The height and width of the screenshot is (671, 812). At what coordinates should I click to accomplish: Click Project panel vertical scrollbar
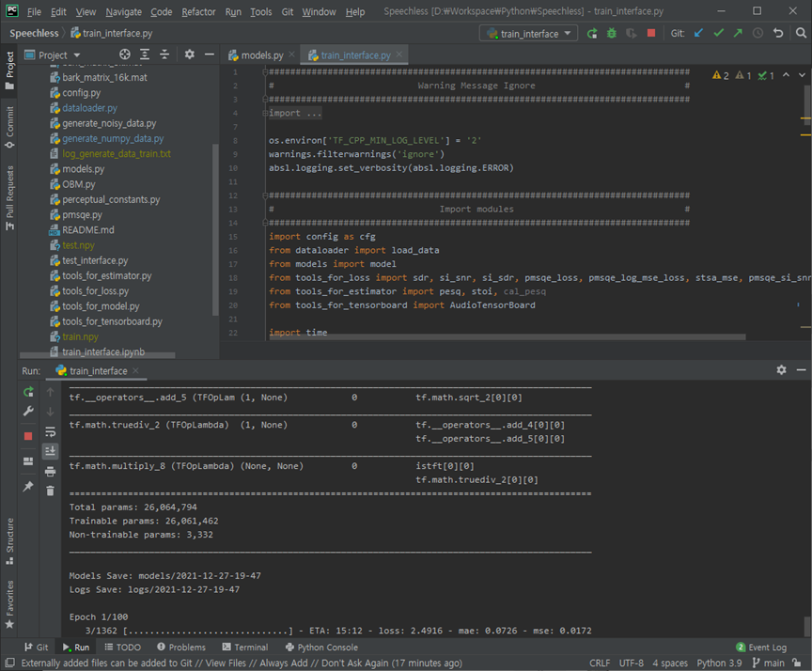click(x=215, y=230)
